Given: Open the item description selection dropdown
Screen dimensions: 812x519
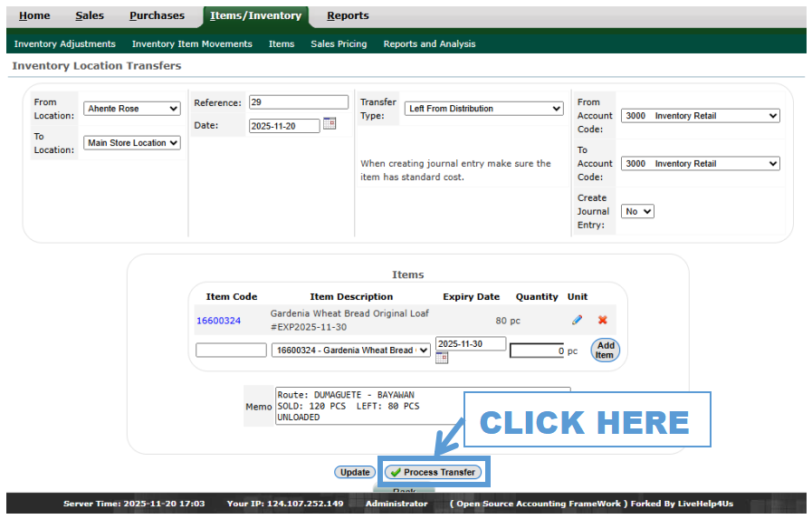Looking at the screenshot, I should 351,351.
